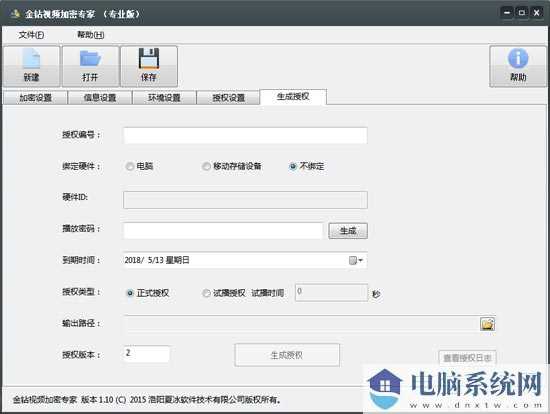Switch to the 授权设置 tab
This screenshot has height=414, width=550.
[x=228, y=98]
